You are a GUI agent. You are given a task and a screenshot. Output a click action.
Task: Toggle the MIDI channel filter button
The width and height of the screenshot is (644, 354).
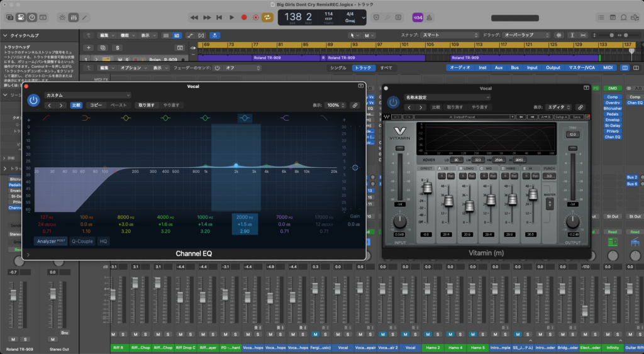pyautogui.click(x=608, y=68)
